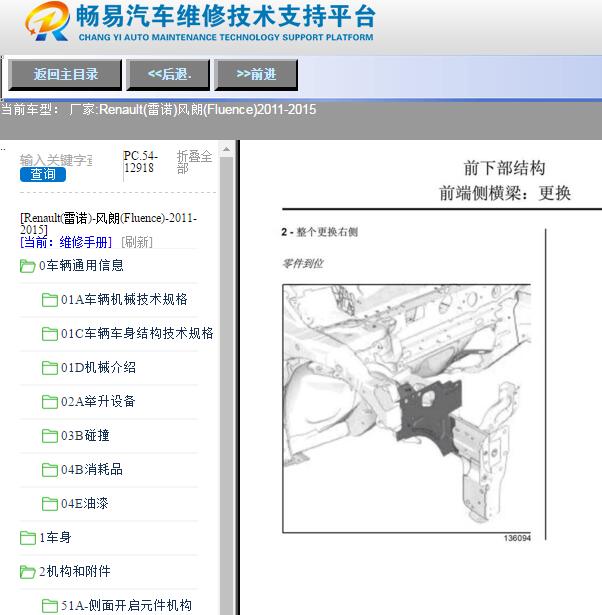Click the sidebar scrollbar up arrow
The height and width of the screenshot is (615, 602).
point(226,149)
